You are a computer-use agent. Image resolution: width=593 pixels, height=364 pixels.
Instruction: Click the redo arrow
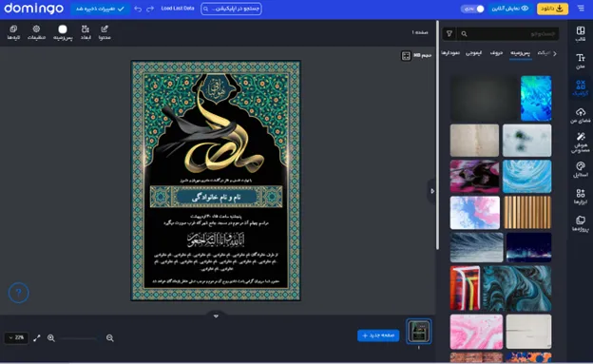150,9
